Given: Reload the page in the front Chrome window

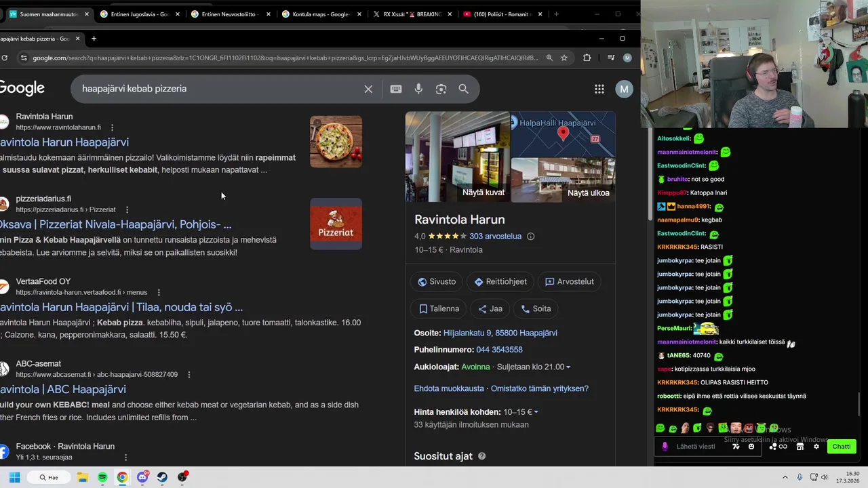Looking at the screenshot, I should (x=5, y=58).
